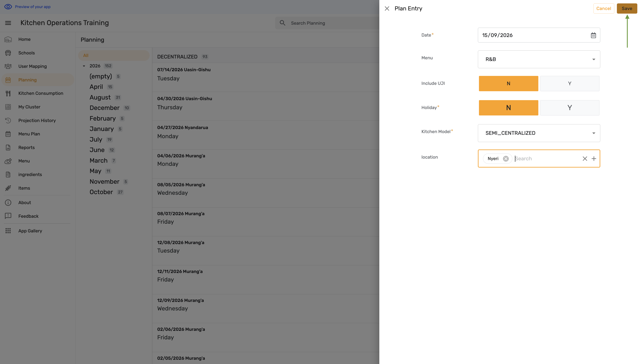The width and height of the screenshot is (642, 364).
Task: Open the hamburger navigation menu
Action: tap(8, 23)
